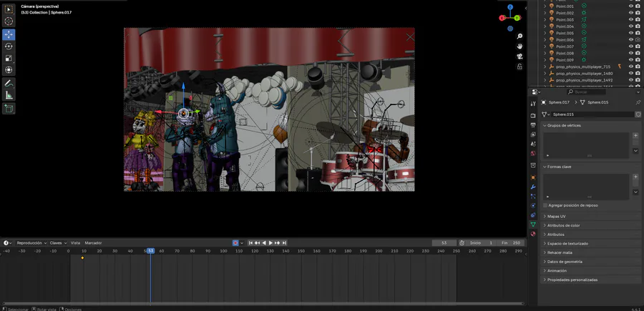
Task: Activate the Move tool
Action: tap(9, 35)
